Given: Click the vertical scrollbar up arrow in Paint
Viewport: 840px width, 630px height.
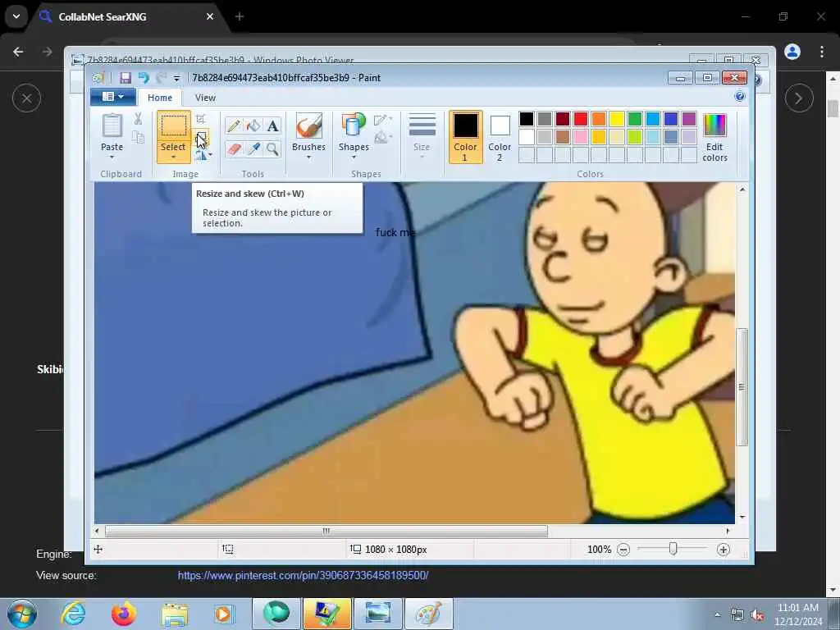Looking at the screenshot, I should [x=742, y=189].
